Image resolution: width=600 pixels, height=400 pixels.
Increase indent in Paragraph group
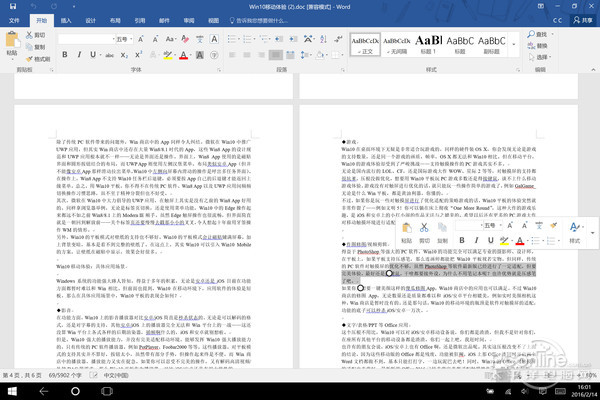click(293, 39)
